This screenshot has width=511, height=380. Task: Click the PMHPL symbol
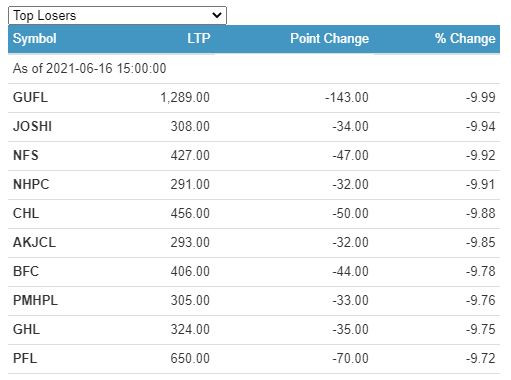[35, 301]
